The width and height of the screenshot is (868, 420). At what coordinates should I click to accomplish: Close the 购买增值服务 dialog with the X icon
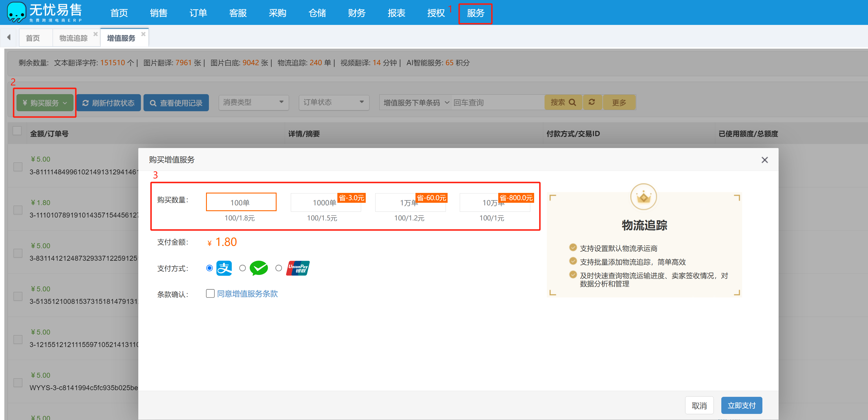point(764,160)
